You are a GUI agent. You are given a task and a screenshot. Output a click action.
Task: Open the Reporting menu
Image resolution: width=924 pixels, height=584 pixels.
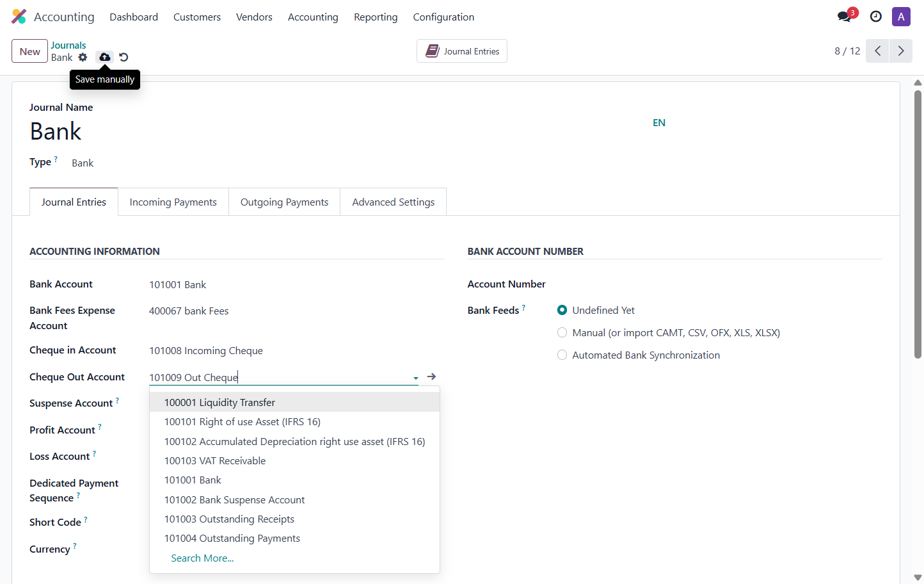pos(376,17)
